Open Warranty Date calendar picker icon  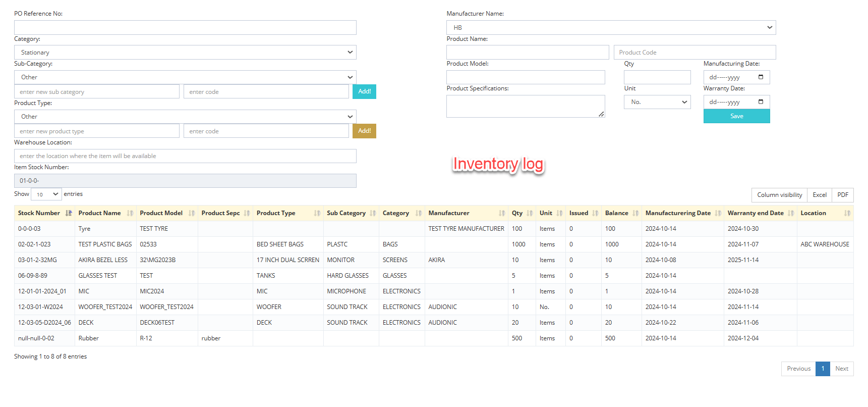tap(761, 102)
